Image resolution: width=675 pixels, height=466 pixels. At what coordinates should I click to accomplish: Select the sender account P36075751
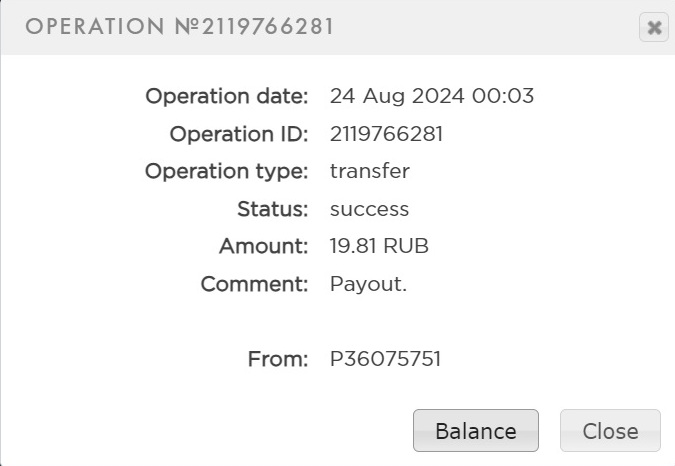(385, 358)
